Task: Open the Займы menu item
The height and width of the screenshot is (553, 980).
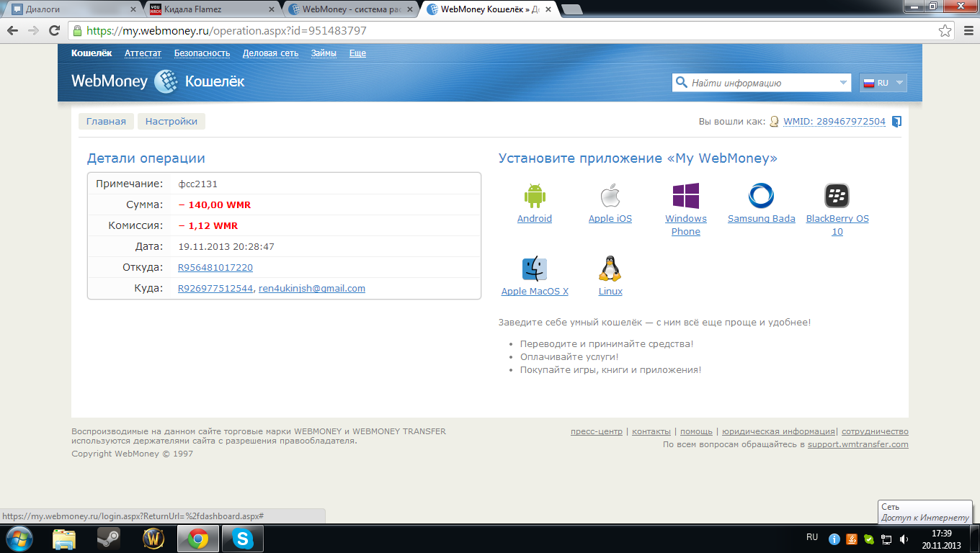Action: coord(324,53)
